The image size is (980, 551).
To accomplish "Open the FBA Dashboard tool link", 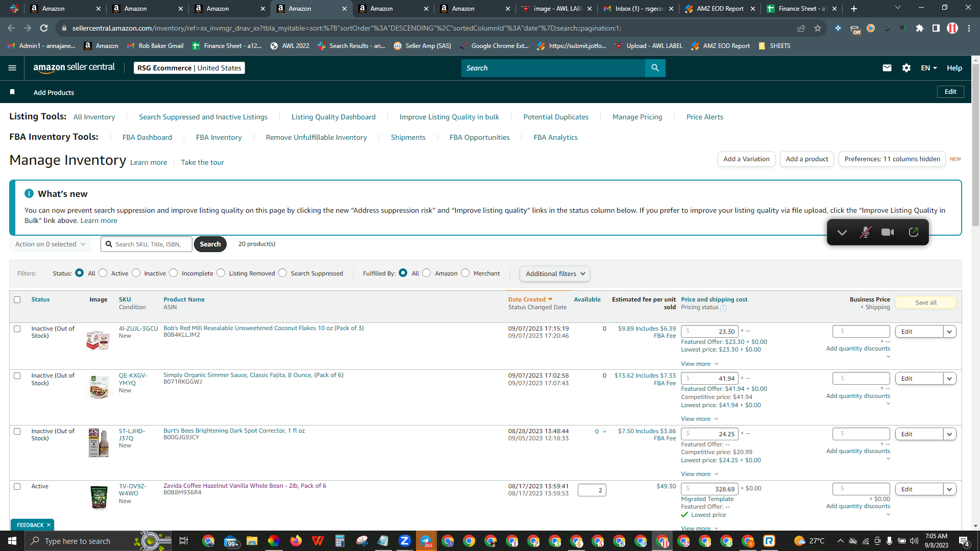I will 147,137.
